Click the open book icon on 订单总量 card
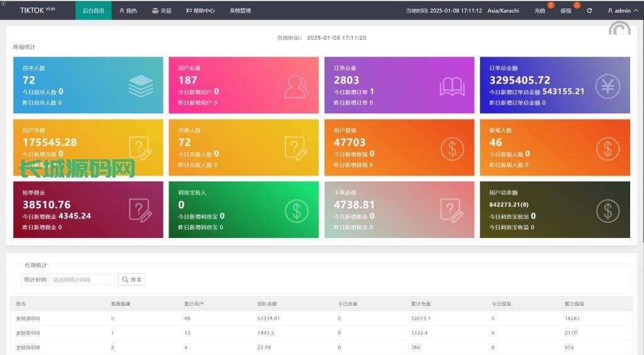 (452, 86)
